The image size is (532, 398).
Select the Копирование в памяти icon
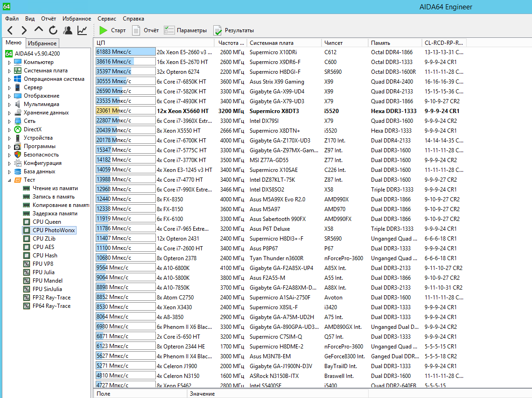(27, 205)
